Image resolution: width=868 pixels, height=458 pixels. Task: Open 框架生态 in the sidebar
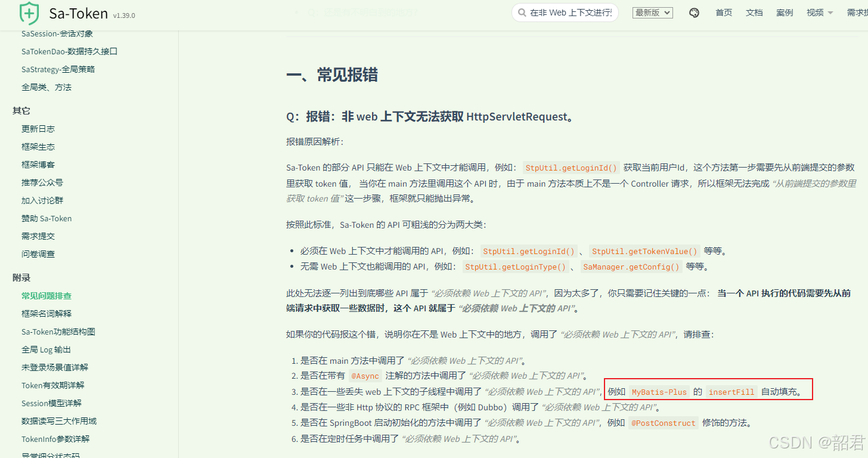[x=38, y=147]
